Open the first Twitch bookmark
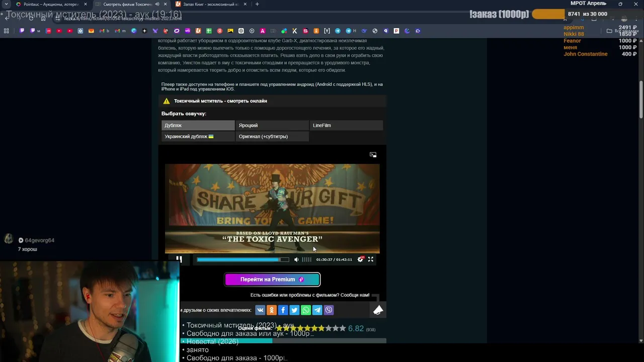 (22, 31)
